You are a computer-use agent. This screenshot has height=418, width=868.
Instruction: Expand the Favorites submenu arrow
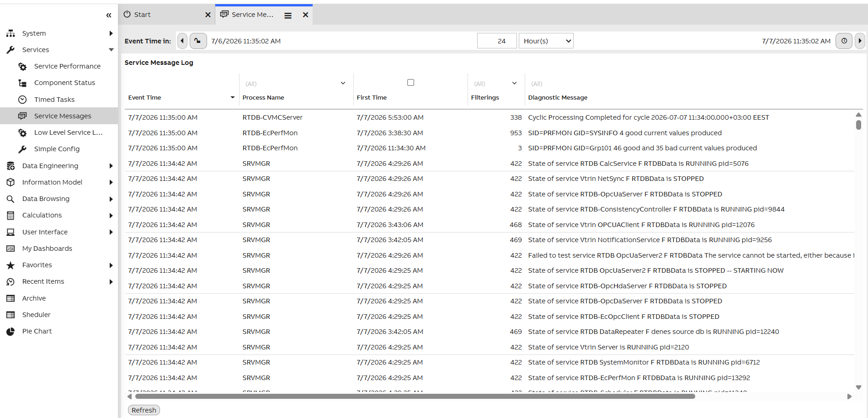(x=111, y=265)
